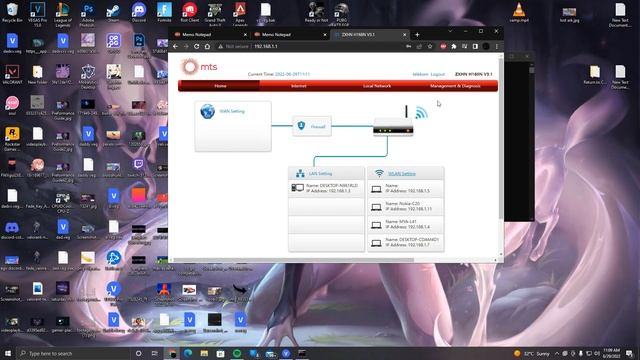
Task: Select the LAN device at 192.168.1.3
Action: point(326,188)
